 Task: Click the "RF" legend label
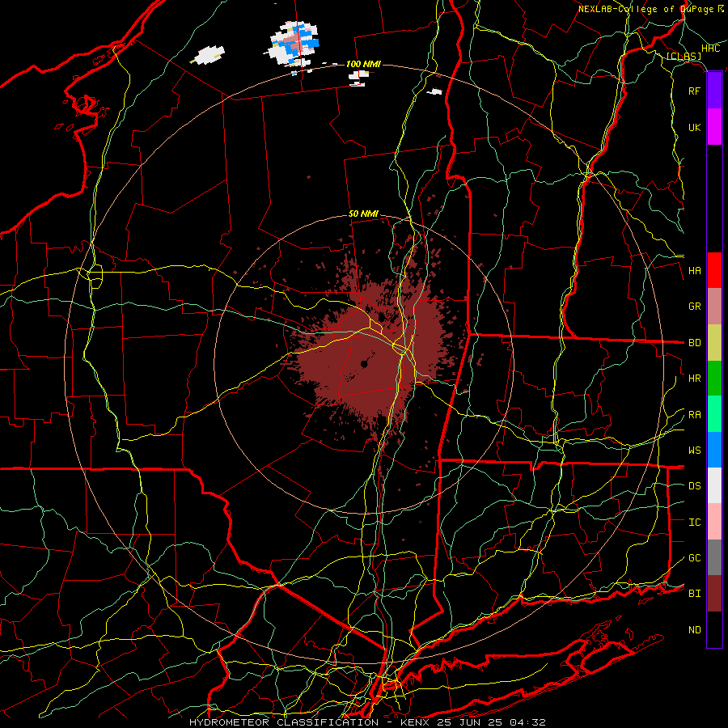[x=694, y=91]
